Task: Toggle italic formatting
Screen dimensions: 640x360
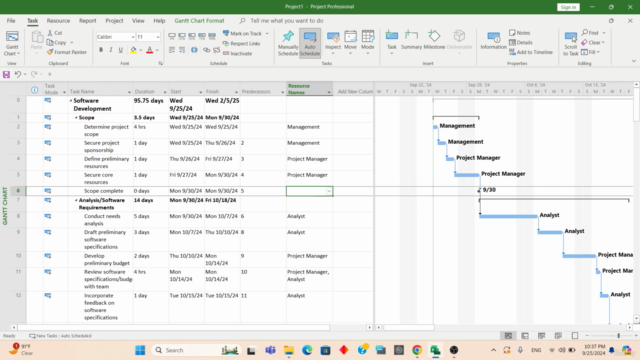Action: point(111,50)
